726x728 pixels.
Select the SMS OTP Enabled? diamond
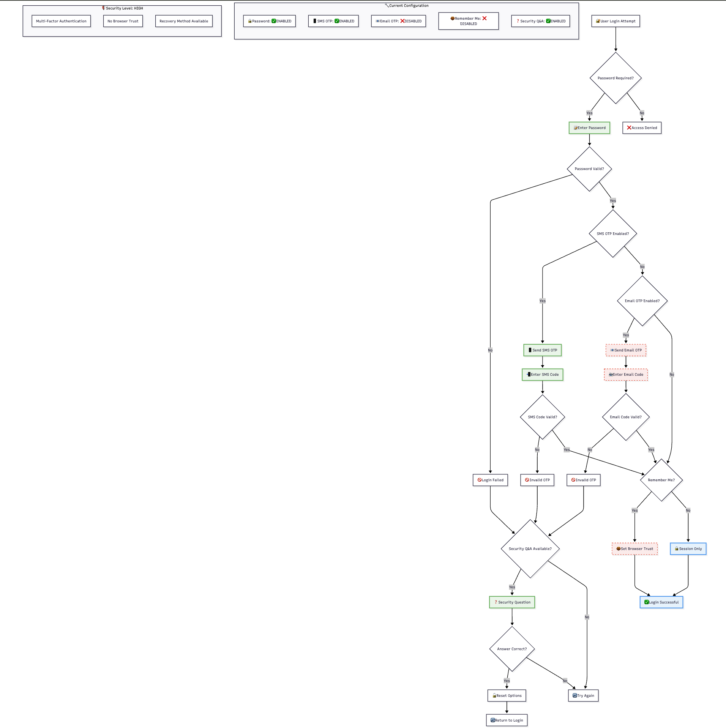pyautogui.click(x=613, y=234)
